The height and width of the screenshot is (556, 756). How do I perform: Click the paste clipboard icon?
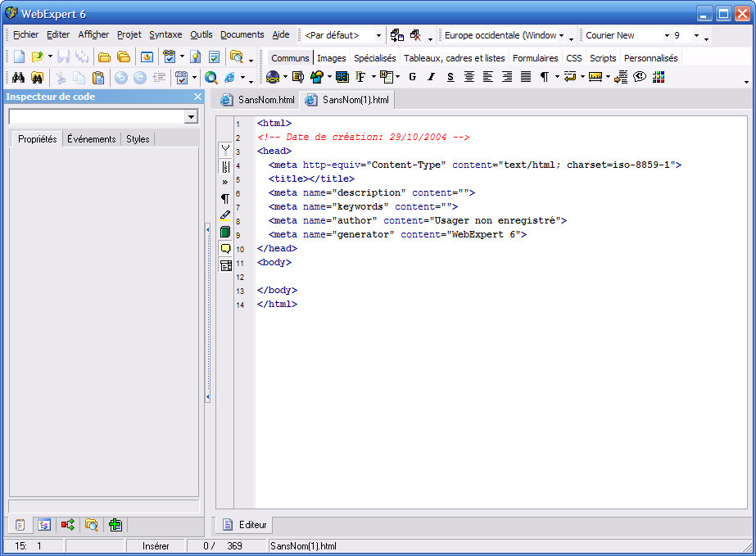pos(97,77)
